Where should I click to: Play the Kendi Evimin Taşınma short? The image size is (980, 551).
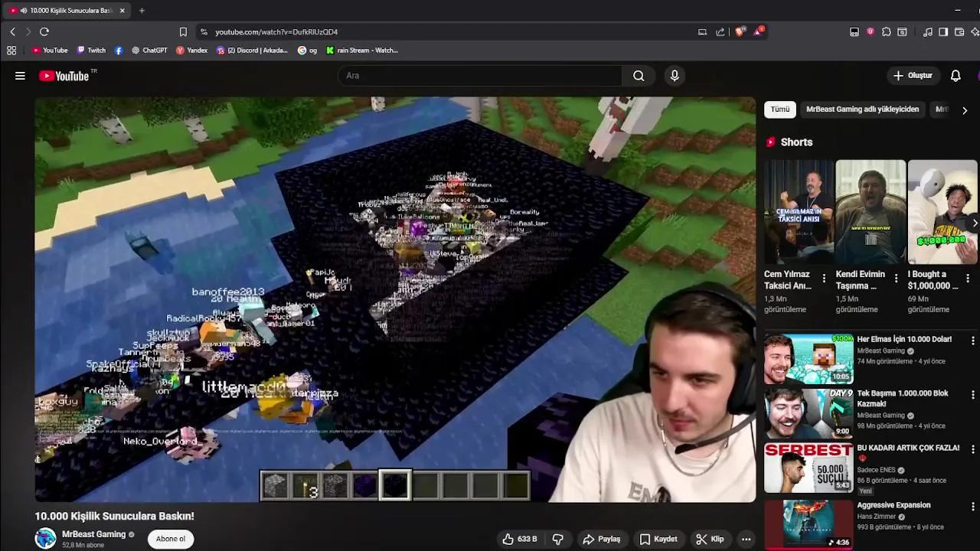tap(871, 212)
